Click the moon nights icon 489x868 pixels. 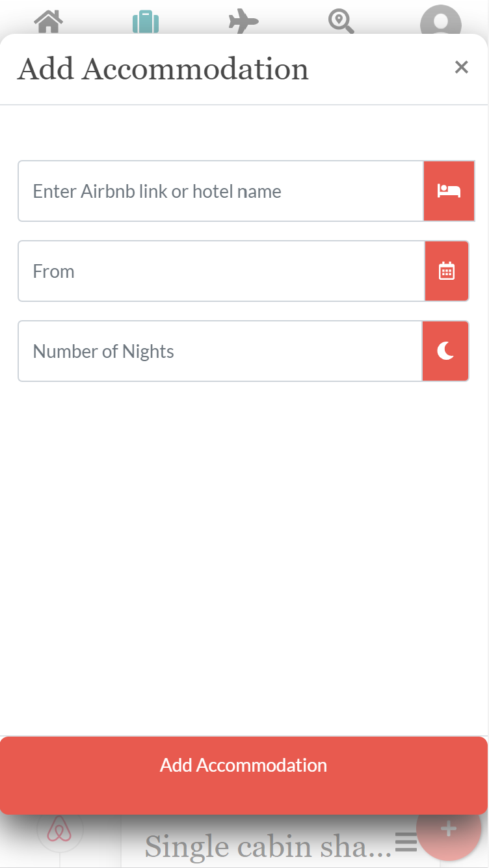pos(445,351)
